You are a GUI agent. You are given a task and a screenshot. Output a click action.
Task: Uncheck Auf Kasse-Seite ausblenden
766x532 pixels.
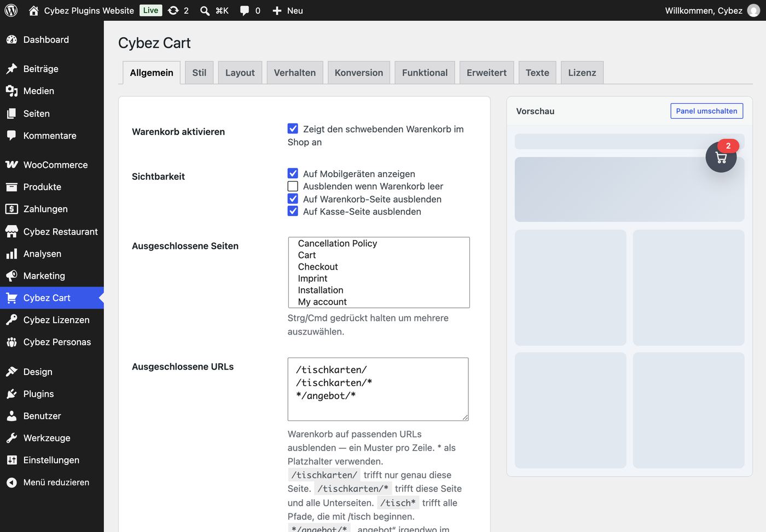293,212
